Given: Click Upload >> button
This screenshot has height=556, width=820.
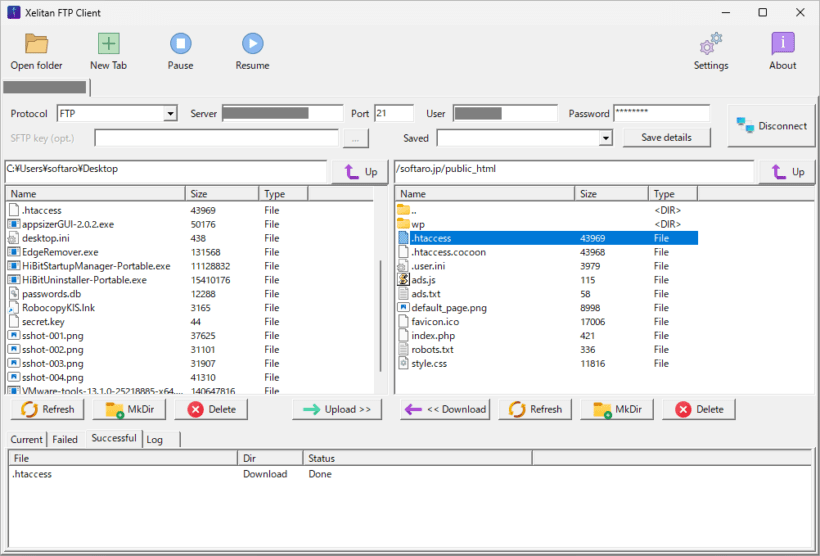Looking at the screenshot, I should point(337,409).
